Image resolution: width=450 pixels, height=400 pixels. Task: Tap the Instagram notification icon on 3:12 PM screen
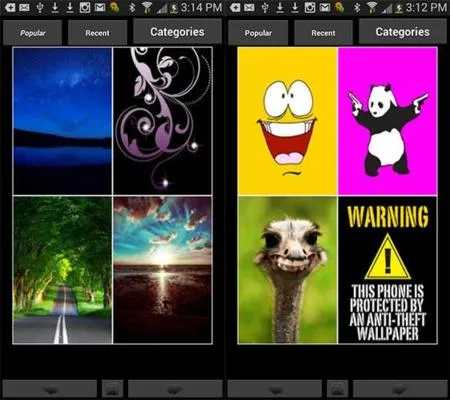pos(310,7)
